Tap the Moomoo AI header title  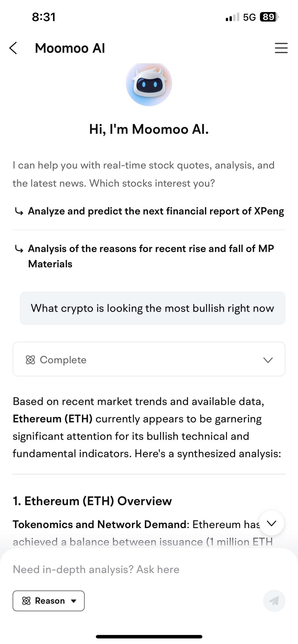point(70,48)
